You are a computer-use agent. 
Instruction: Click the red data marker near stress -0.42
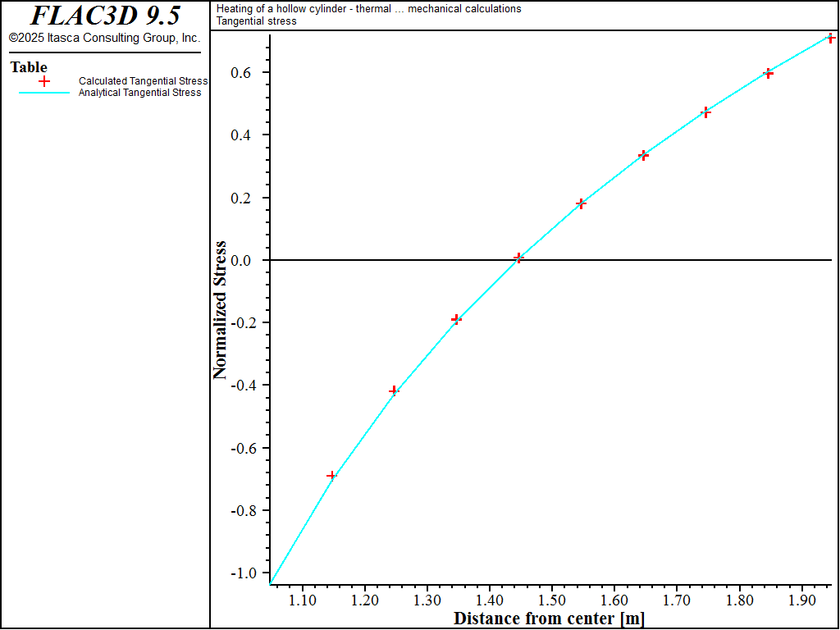[x=394, y=390]
